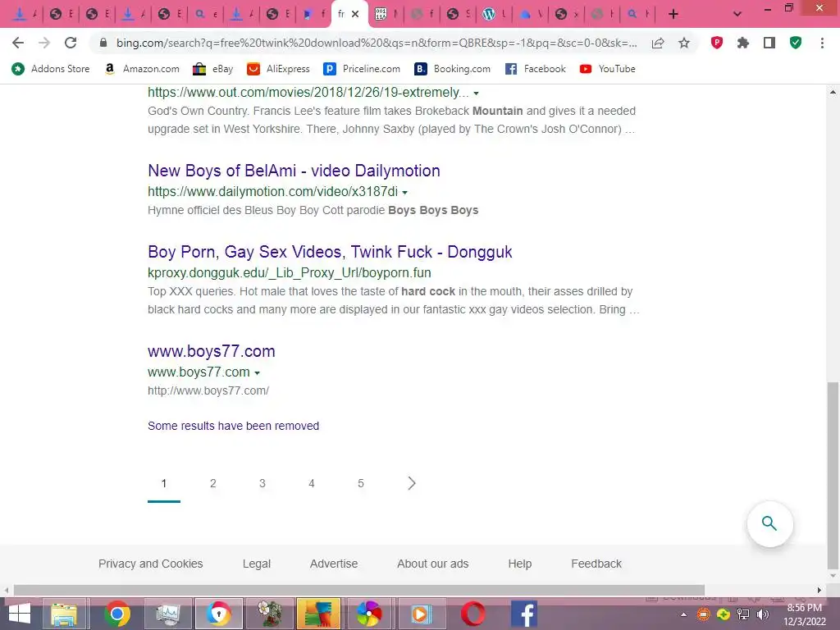840x630 pixels.
Task: Open a new browser tab
Action: tap(673, 14)
